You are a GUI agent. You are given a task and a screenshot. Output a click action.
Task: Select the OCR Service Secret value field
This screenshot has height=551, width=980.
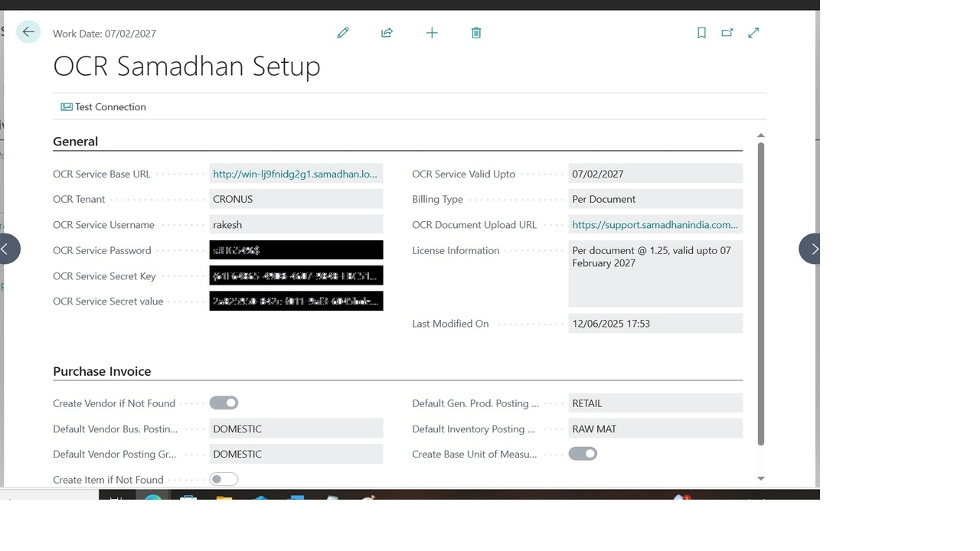click(296, 301)
